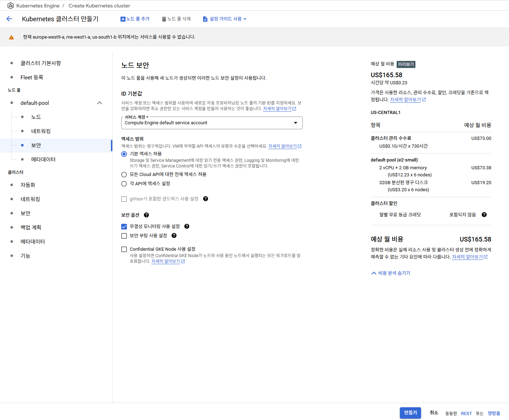The height and width of the screenshot is (420, 509).
Task: Open 자동화 cluster section
Action: 28,185
